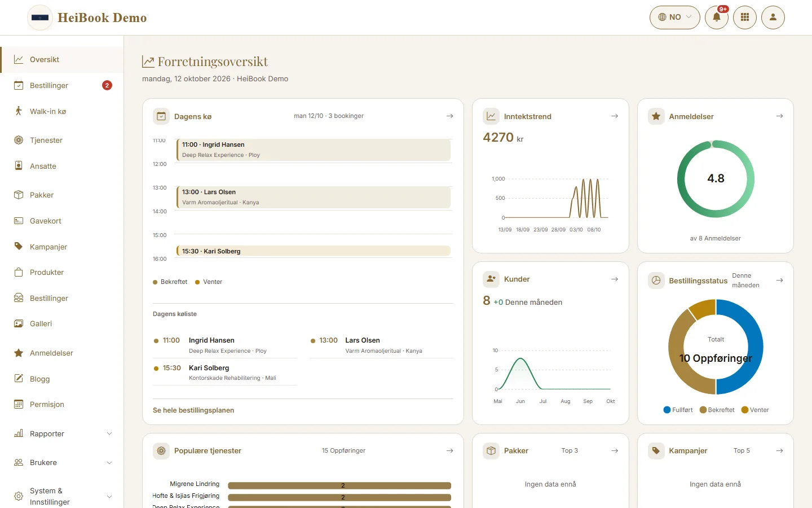This screenshot has width=812, height=508.
Task: Click the Fullført blue legend swatch
Action: pyautogui.click(x=667, y=410)
